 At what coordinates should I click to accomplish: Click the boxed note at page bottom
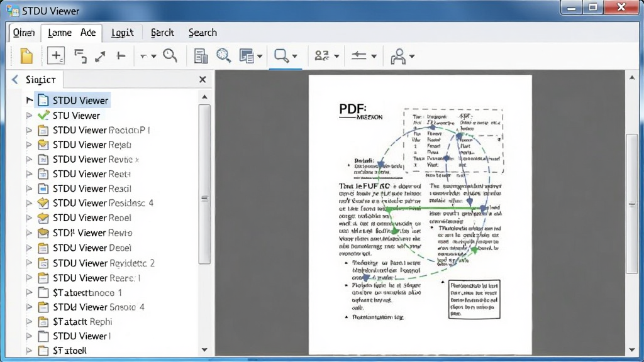pyautogui.click(x=474, y=299)
